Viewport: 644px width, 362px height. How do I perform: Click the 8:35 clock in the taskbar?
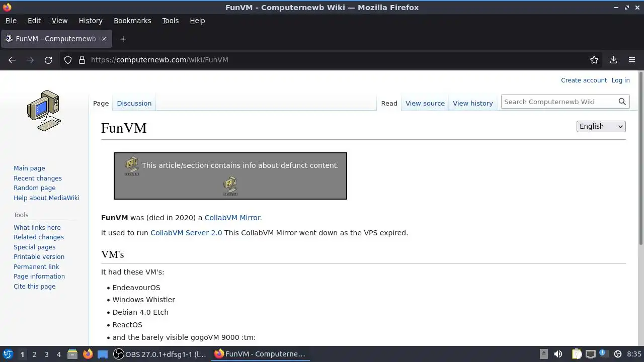[634, 354]
